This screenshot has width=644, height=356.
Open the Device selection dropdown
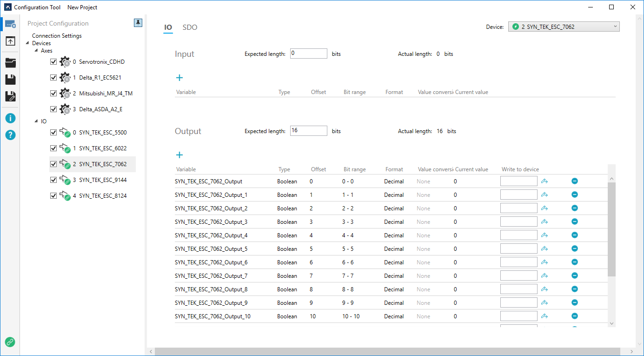(564, 27)
